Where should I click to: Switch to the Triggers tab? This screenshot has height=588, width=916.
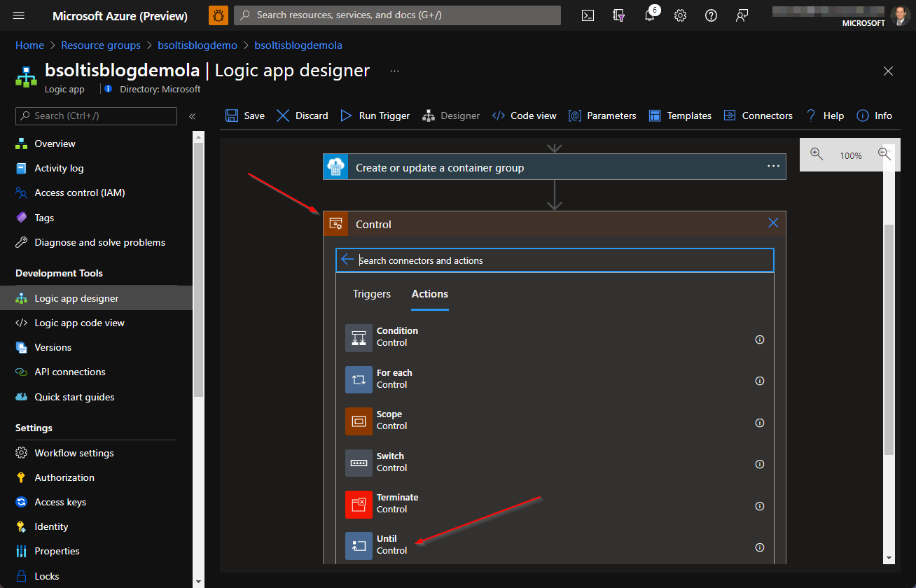(x=372, y=294)
